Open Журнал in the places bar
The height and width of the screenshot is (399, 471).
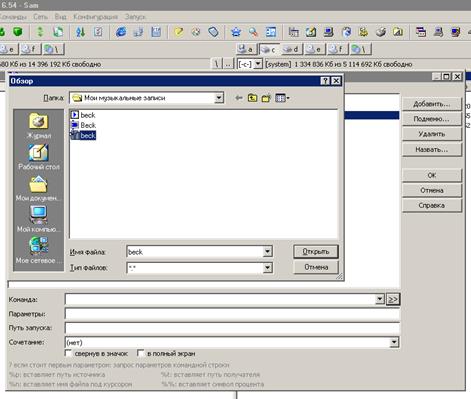click(x=39, y=126)
